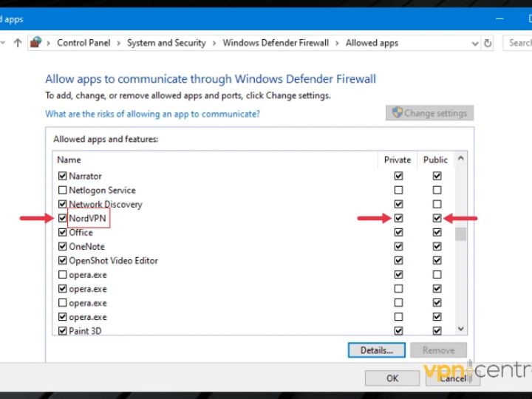The width and height of the screenshot is (532, 399).
Task: Select the NordVPN row text
Action: click(87, 218)
